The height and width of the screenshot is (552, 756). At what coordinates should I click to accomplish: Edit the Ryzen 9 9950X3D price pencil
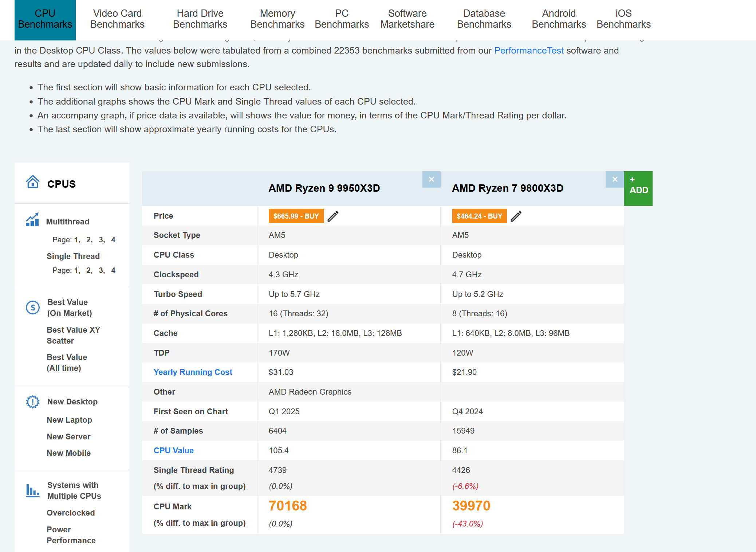click(x=333, y=216)
